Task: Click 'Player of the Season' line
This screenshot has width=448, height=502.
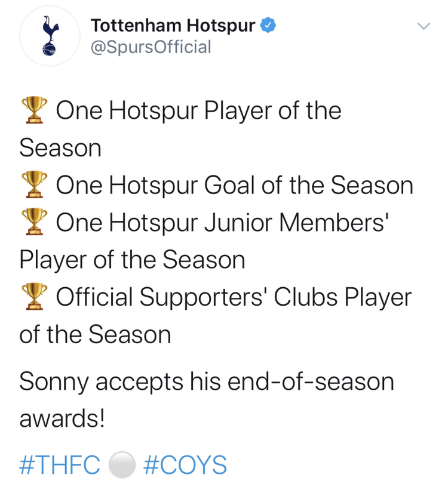Action: click(x=132, y=260)
